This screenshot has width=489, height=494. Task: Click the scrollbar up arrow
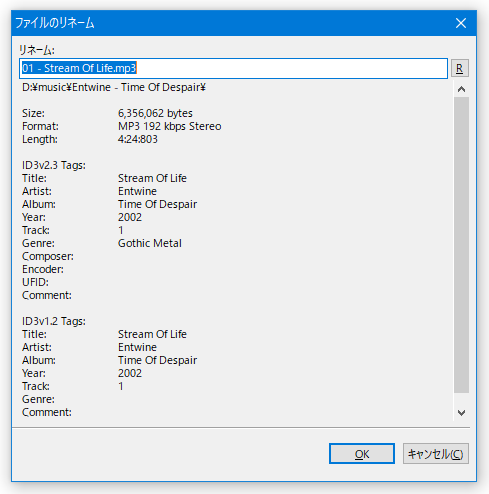click(461, 89)
